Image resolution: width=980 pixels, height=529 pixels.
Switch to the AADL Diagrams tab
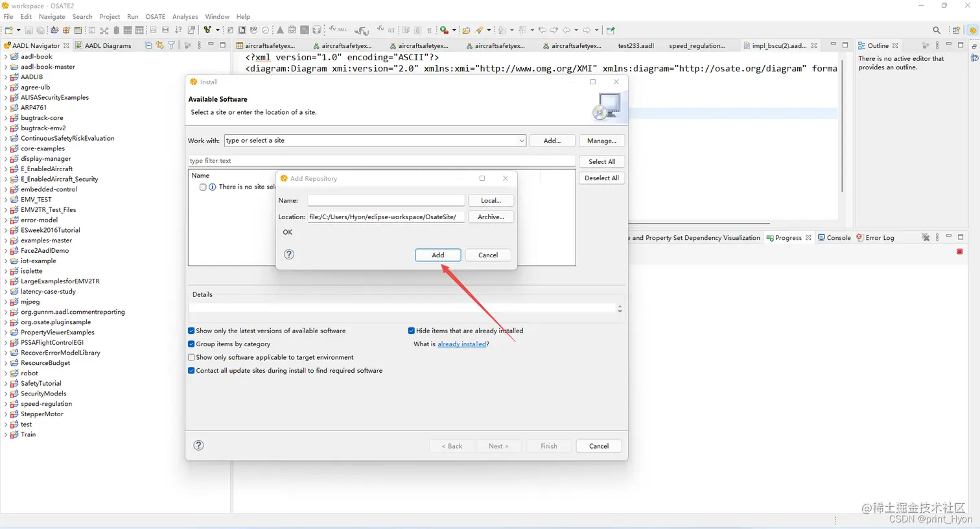pos(104,45)
